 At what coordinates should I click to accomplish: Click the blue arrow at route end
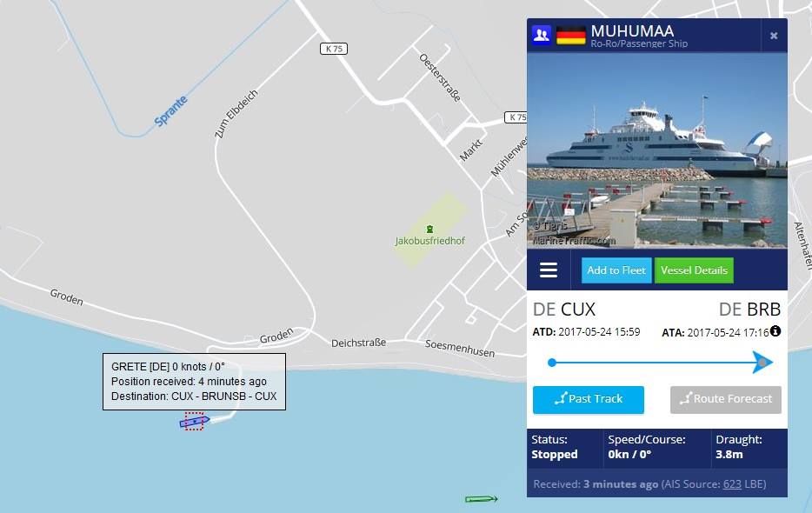(762, 363)
